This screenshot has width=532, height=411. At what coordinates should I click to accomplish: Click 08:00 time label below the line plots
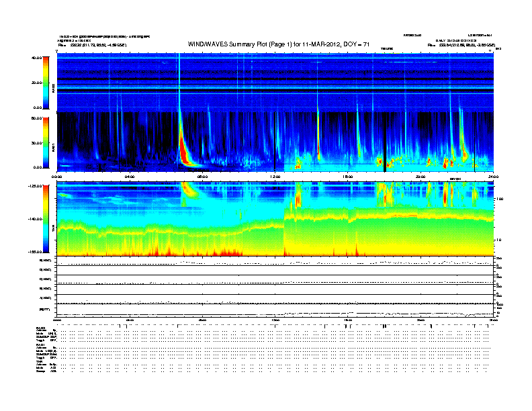coord(202,320)
